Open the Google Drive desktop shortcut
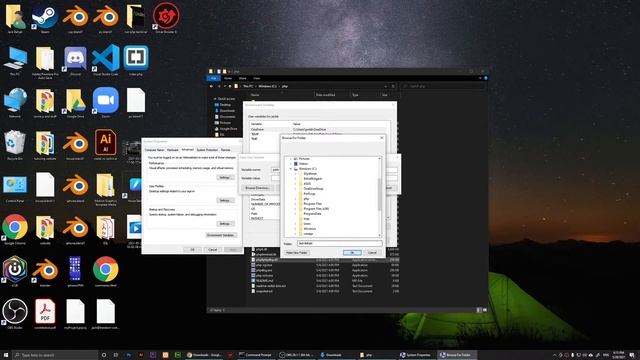 point(75,102)
